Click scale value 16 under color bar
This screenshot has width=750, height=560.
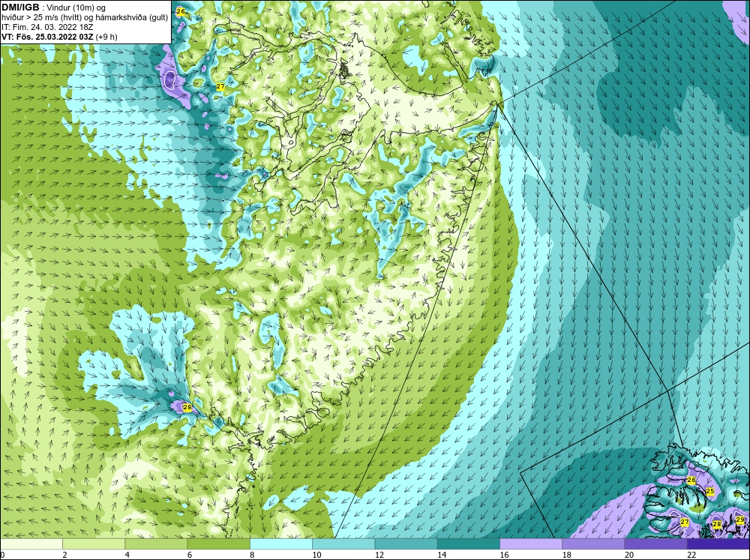504,555
